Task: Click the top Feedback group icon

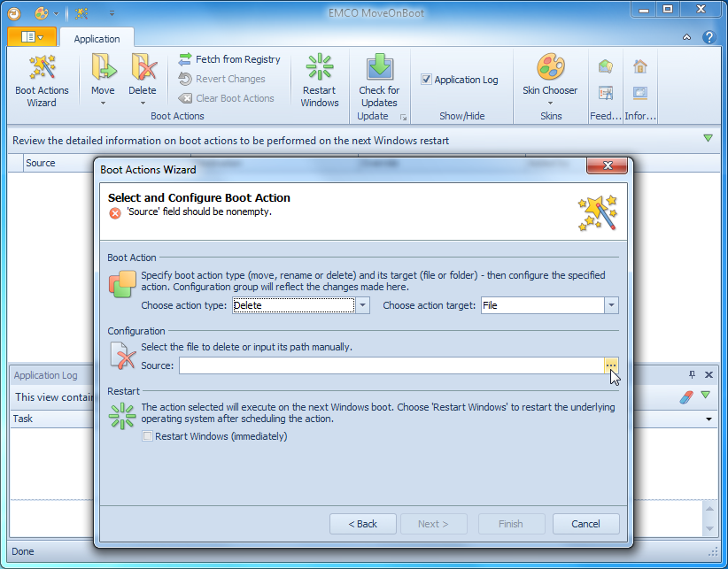Action: pos(606,66)
